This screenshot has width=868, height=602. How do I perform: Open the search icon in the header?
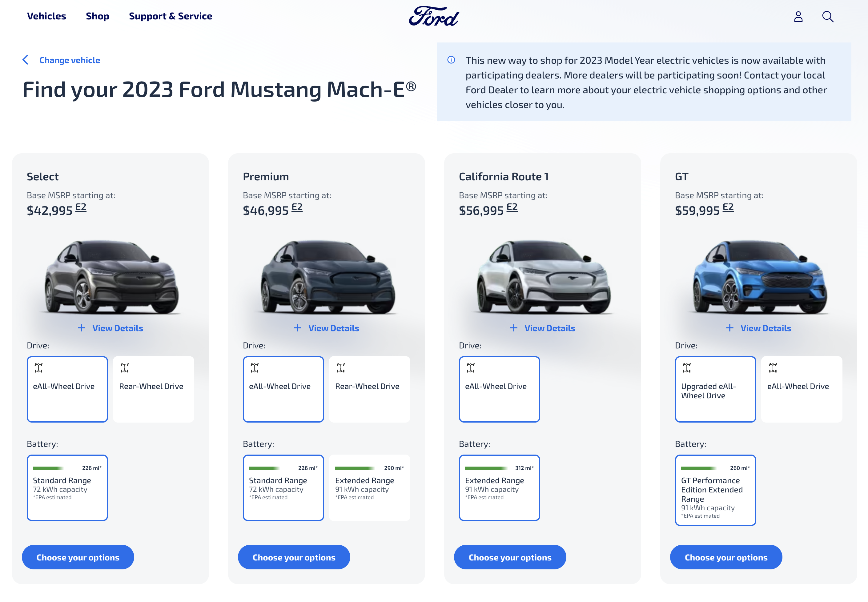point(827,17)
